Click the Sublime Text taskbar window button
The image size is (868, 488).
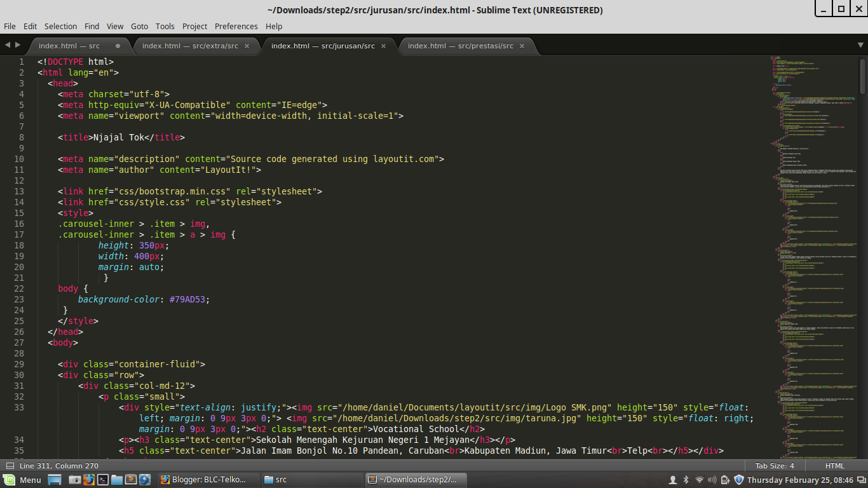coord(416,480)
